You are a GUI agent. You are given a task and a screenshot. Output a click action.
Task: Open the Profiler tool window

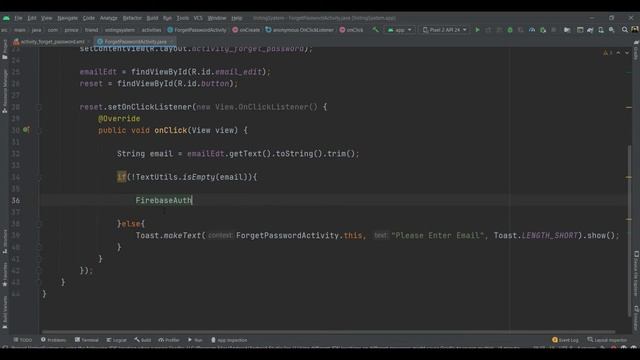tap(169, 340)
